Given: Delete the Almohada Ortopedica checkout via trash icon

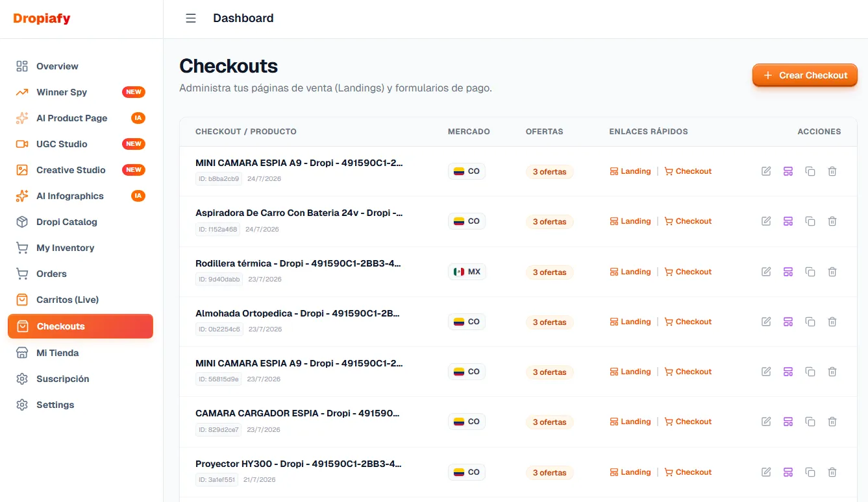Looking at the screenshot, I should pos(832,322).
